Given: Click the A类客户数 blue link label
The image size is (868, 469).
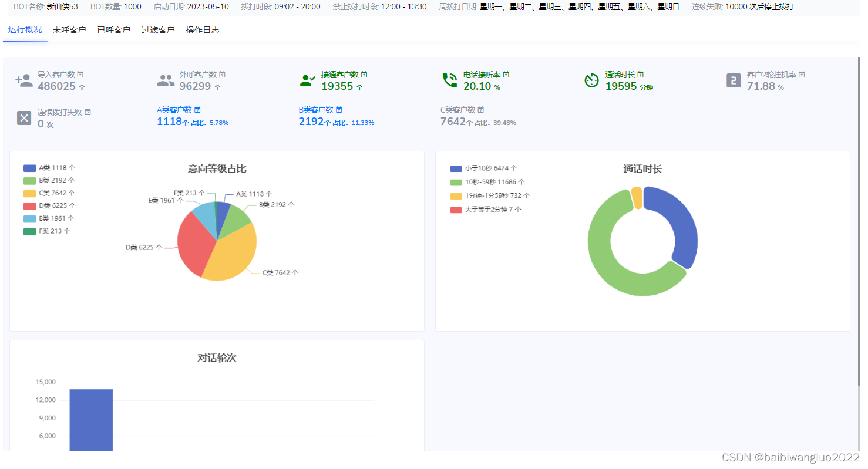Looking at the screenshot, I should [x=174, y=110].
